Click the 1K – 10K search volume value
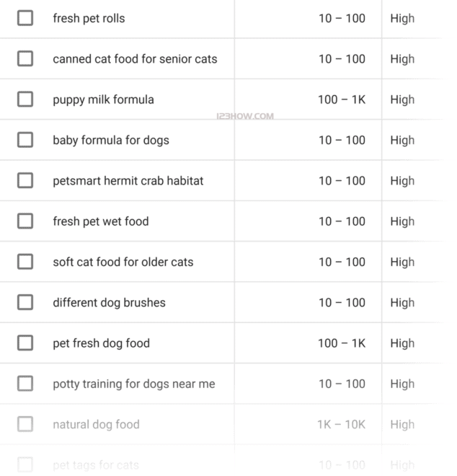The width and height of the screenshot is (457, 476). coord(341,424)
